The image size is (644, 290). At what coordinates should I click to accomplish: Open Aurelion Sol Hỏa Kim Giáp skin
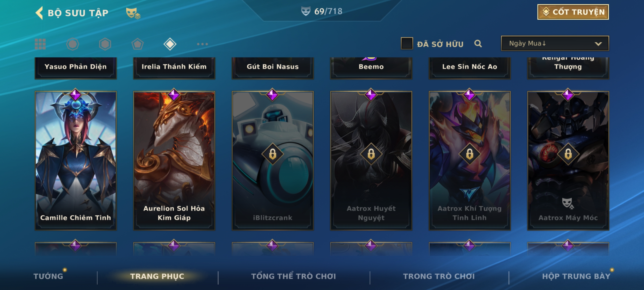click(x=174, y=161)
